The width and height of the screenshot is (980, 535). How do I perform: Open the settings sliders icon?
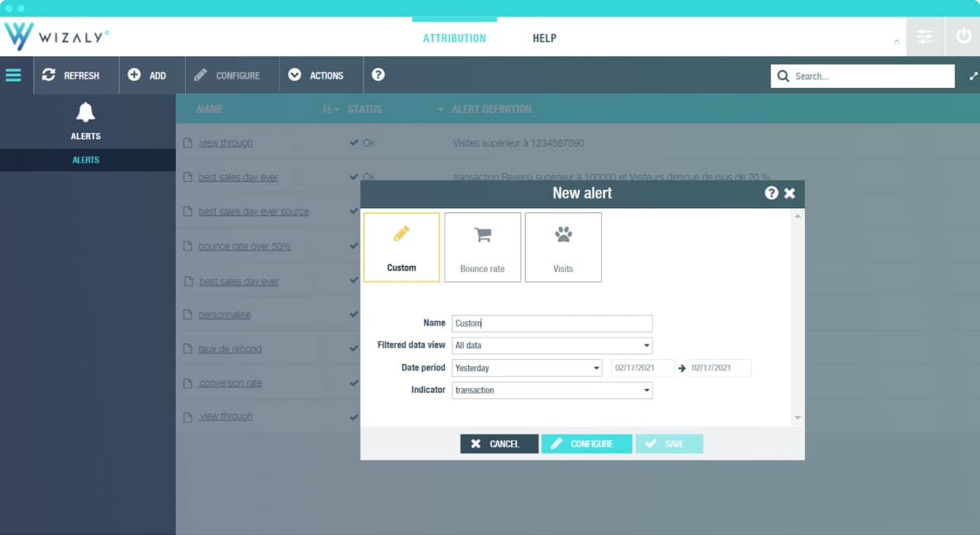pyautogui.click(x=924, y=37)
